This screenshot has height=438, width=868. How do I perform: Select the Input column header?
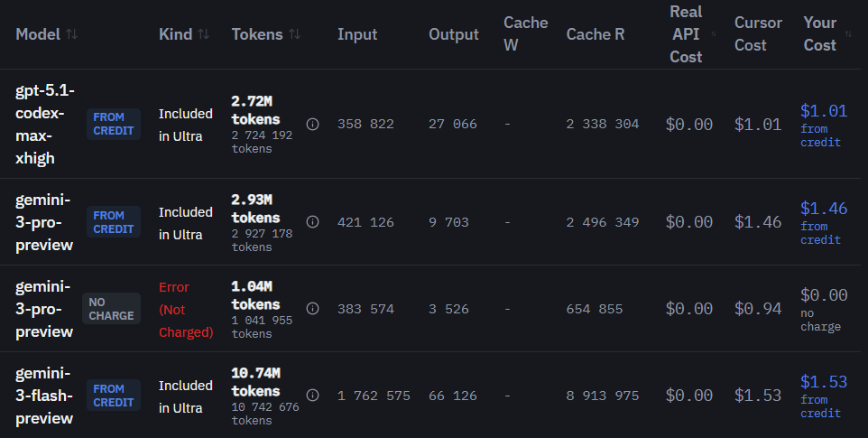[357, 34]
